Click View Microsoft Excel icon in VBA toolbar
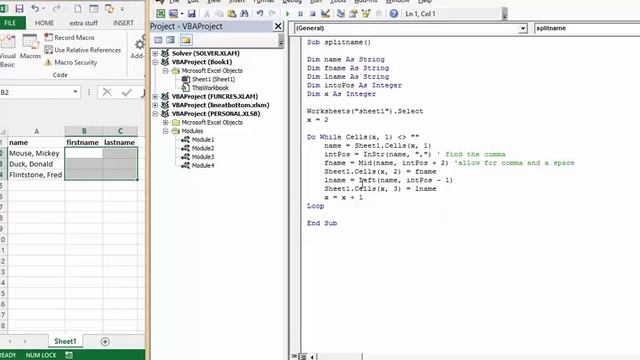Screen dimensions: 640x360 pyautogui.click(x=160, y=13)
